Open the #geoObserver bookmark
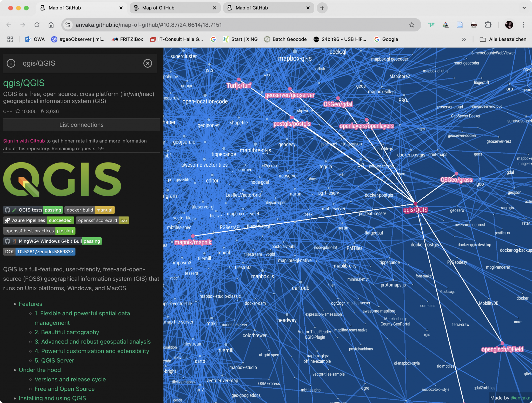This screenshot has width=532, height=403. 78,39
